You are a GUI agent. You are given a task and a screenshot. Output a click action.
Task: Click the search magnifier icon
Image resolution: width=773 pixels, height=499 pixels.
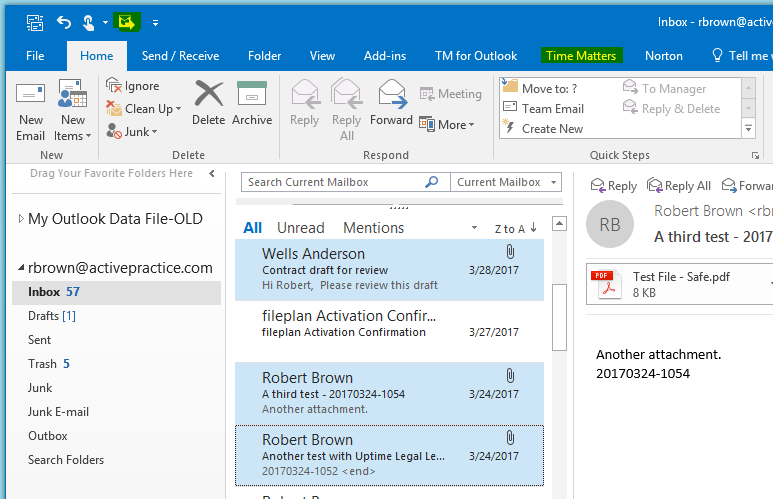coord(431,182)
